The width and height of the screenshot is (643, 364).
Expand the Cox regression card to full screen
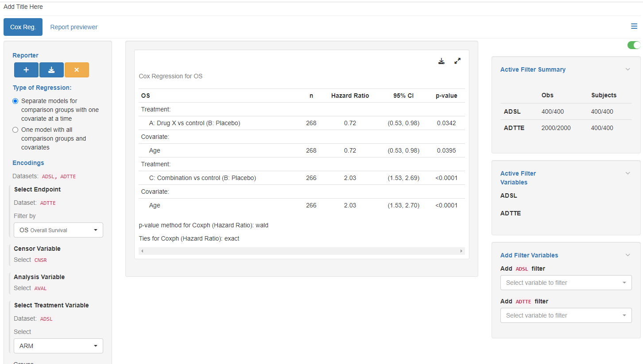[457, 61]
